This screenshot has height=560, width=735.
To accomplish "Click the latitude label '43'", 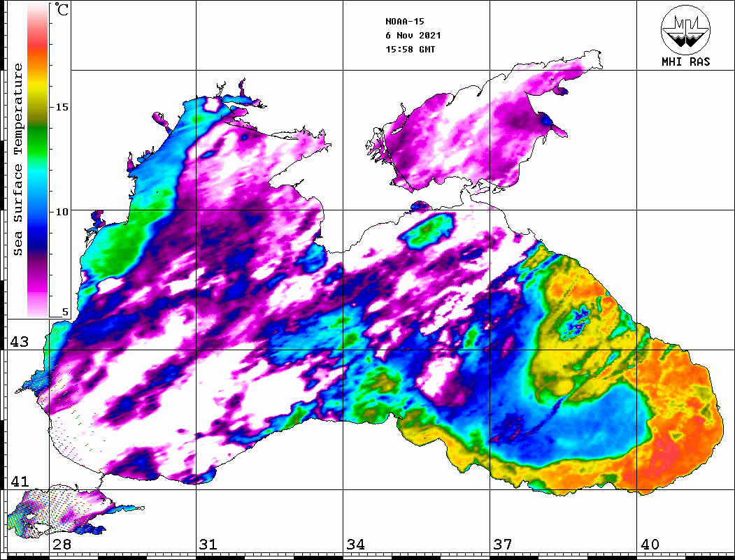I will [x=20, y=342].
